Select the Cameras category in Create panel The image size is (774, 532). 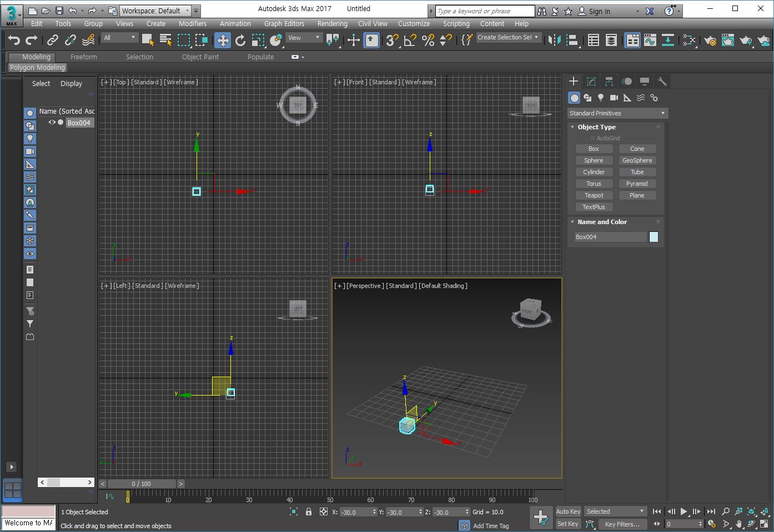pos(614,98)
